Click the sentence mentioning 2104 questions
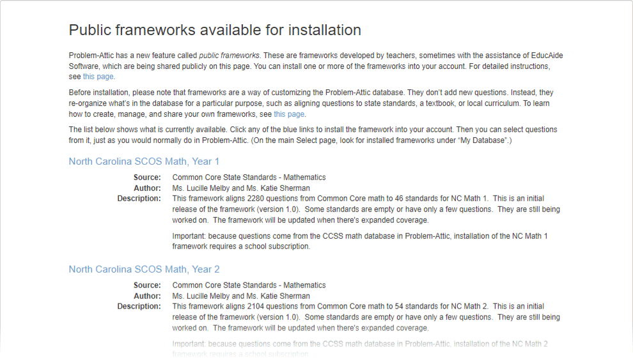This screenshot has width=633, height=364. pyautogui.click(x=330, y=307)
